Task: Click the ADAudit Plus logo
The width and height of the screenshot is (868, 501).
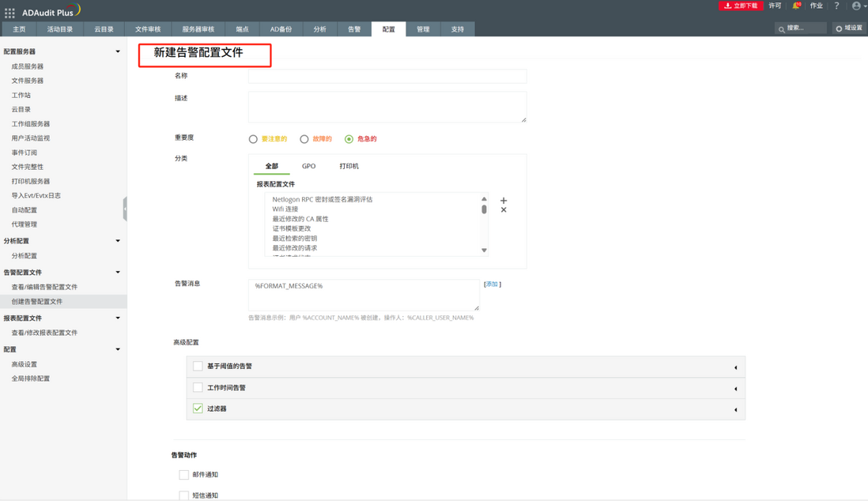Action: (x=51, y=11)
